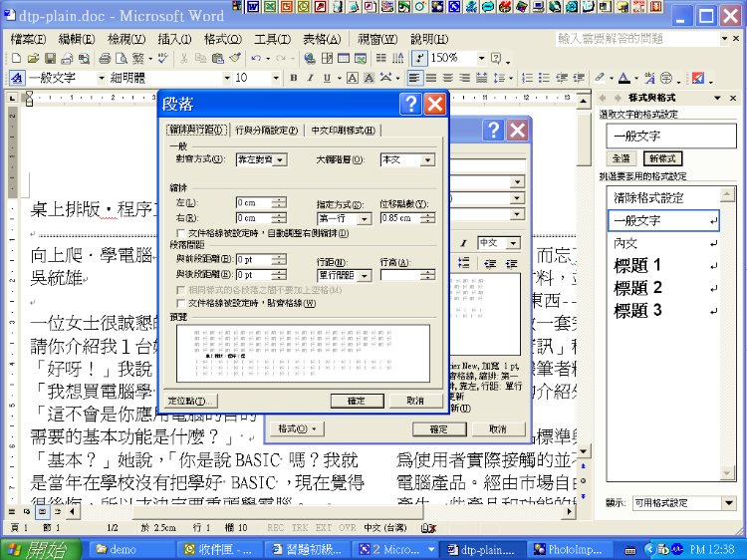The image size is (747, 560).
Task: Open the 顯示 可用格式設定 dropdown
Action: pos(728,503)
